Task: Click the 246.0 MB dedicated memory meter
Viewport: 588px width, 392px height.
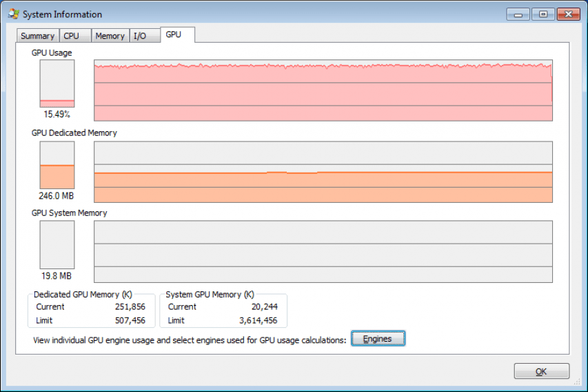Action: pyautogui.click(x=57, y=165)
